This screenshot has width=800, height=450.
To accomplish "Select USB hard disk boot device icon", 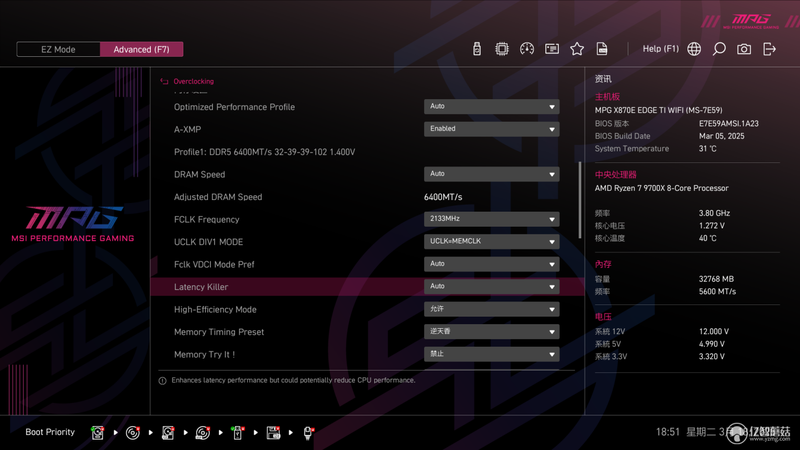I will pyautogui.click(x=168, y=433).
